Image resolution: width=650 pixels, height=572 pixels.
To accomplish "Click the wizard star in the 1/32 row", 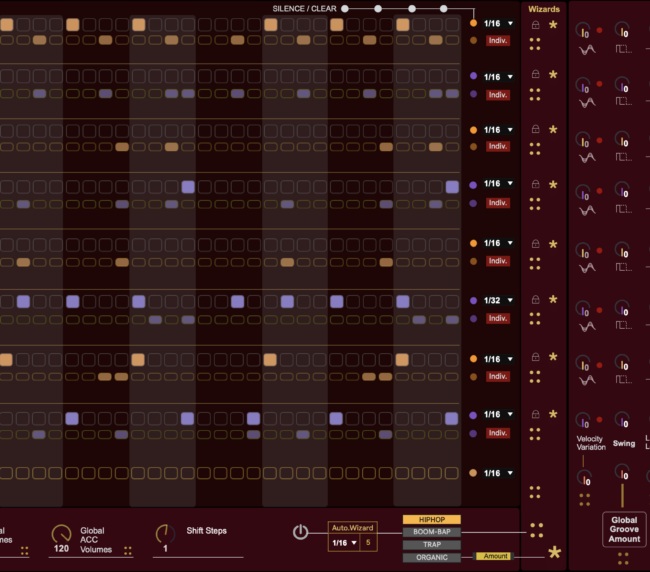I will tap(552, 299).
